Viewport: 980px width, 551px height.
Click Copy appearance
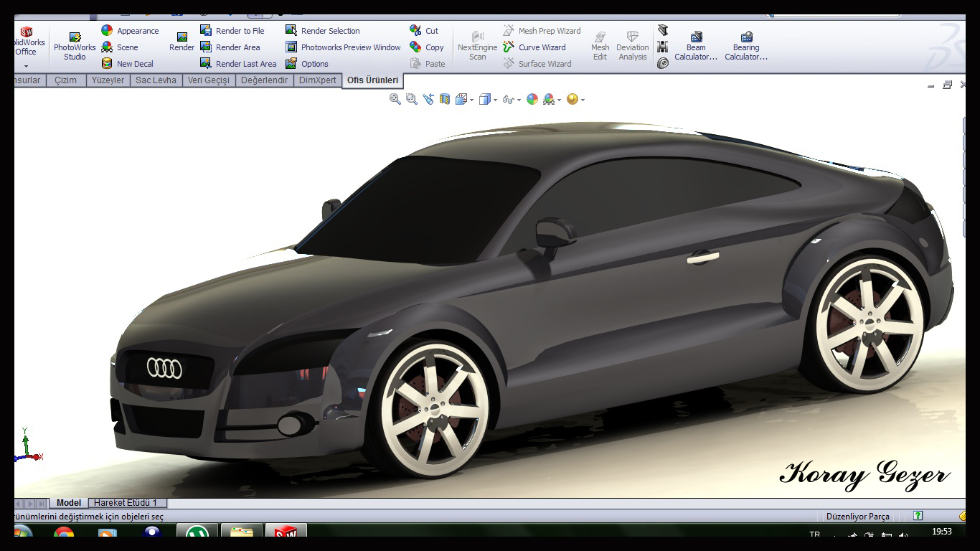(427, 47)
